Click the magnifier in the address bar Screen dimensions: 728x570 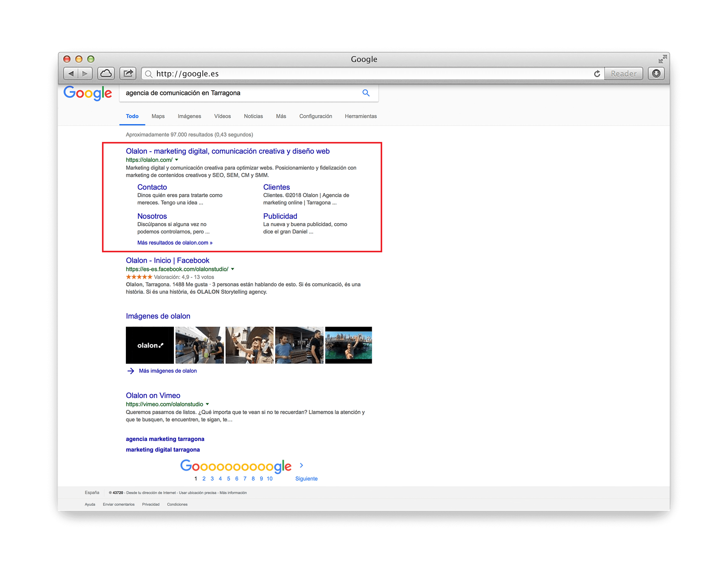pos(149,74)
